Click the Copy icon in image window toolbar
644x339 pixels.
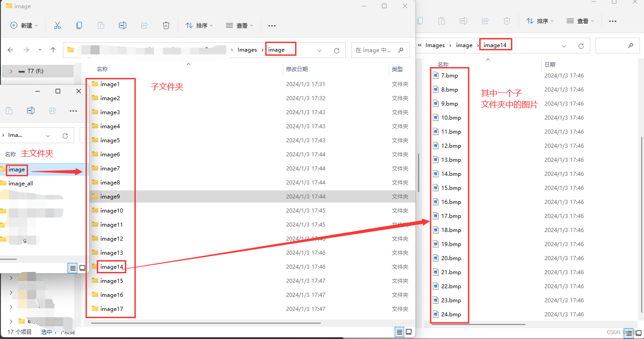coord(79,25)
